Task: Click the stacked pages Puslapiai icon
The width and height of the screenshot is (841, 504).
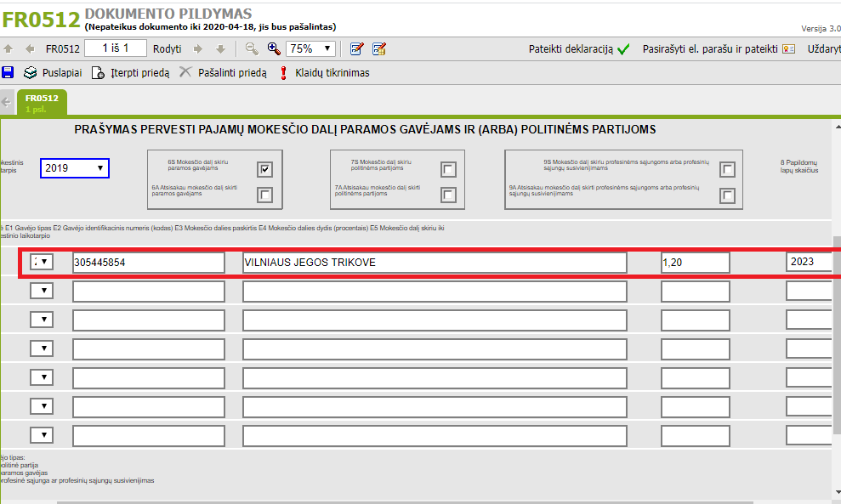Action: 31,72
